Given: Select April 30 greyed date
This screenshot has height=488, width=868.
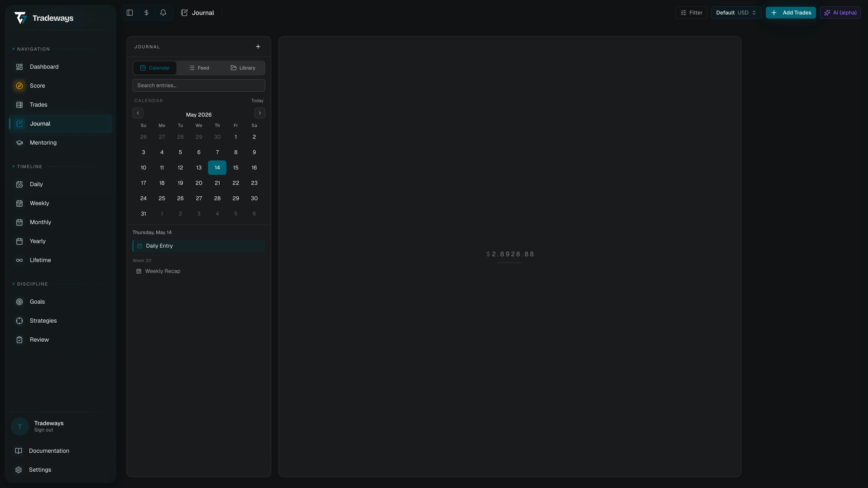Looking at the screenshot, I should (x=217, y=137).
